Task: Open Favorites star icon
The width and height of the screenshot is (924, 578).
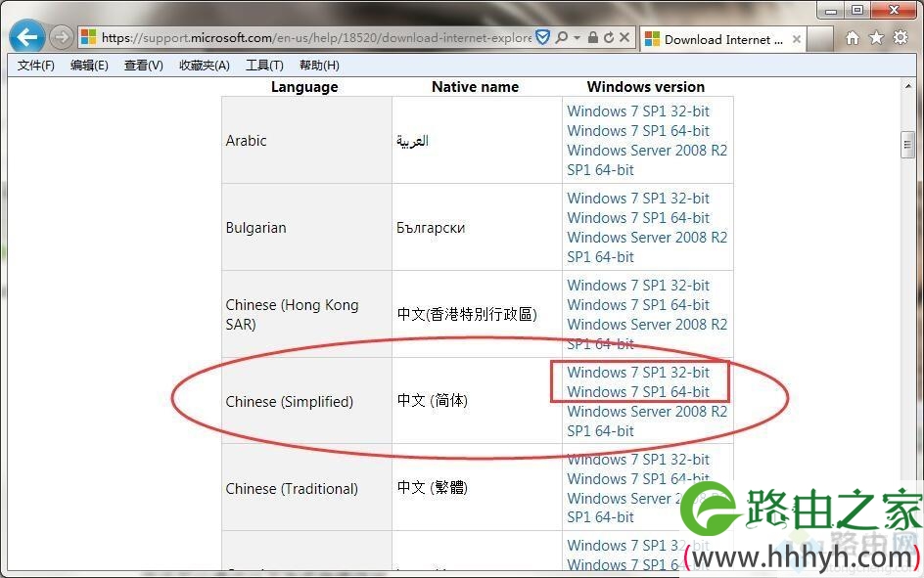Action: pyautogui.click(x=876, y=38)
